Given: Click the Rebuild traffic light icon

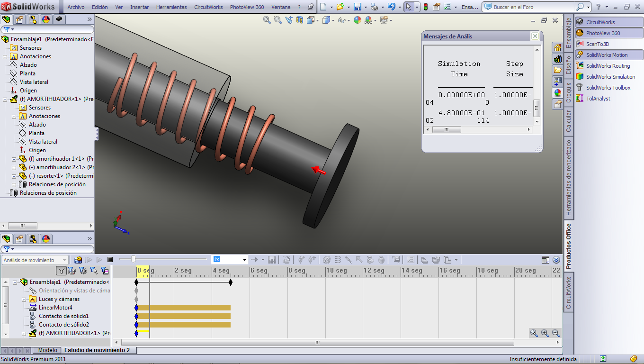Looking at the screenshot, I should pyautogui.click(x=426, y=7).
